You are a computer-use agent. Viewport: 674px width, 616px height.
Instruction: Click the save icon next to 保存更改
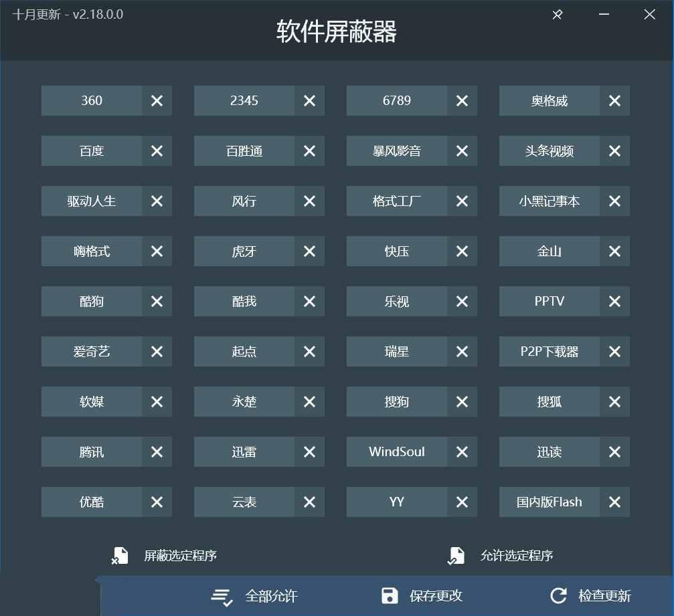click(x=389, y=595)
